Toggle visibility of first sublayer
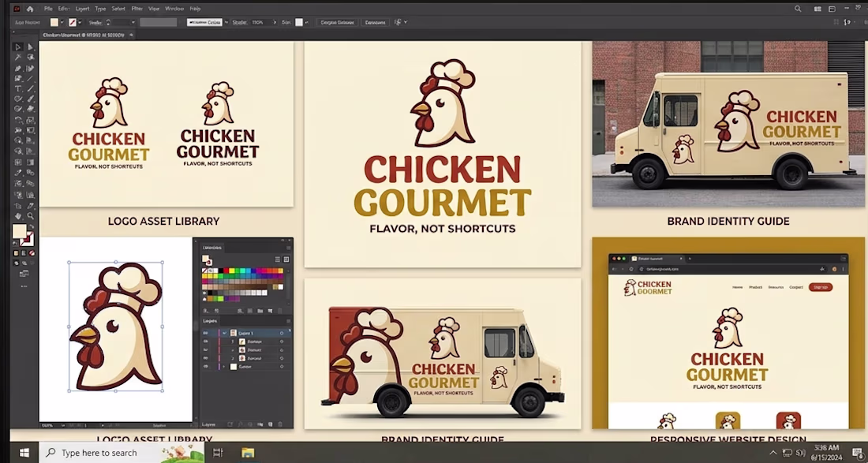 206,342
